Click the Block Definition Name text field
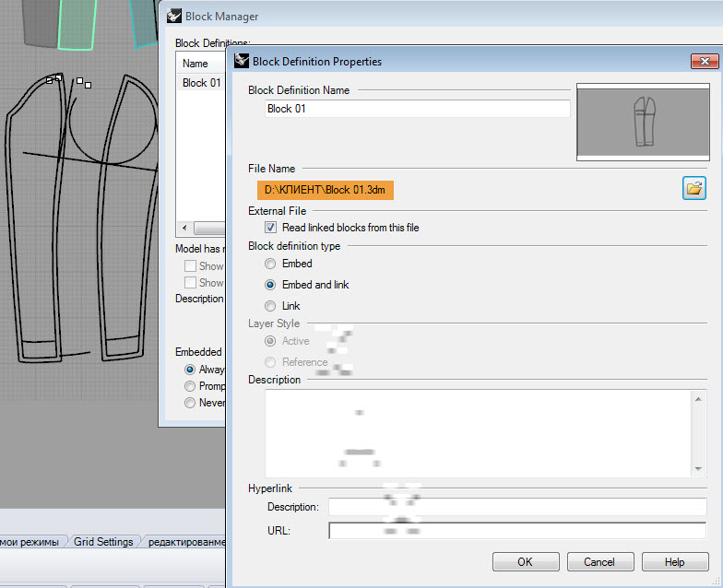723x588 pixels. point(417,109)
